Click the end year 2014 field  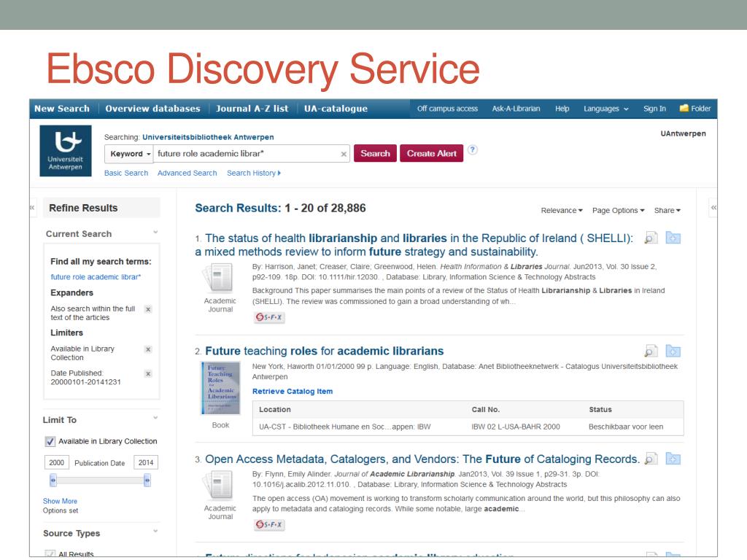146,463
